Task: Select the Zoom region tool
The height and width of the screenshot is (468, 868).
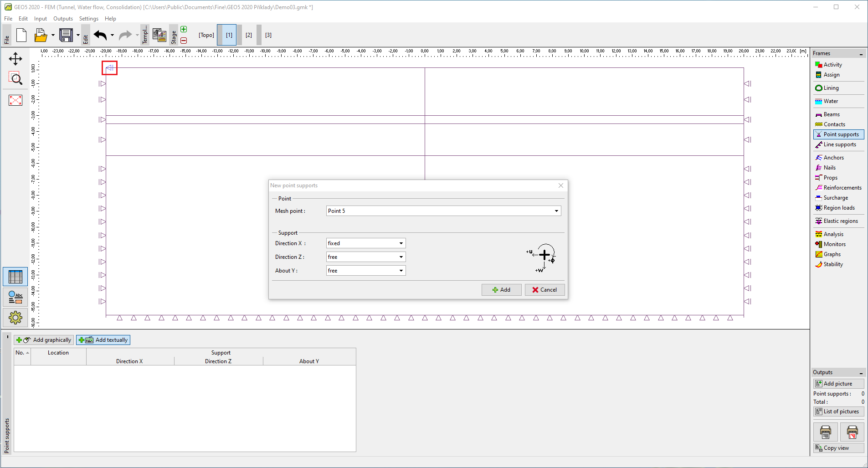Action: 15,78
